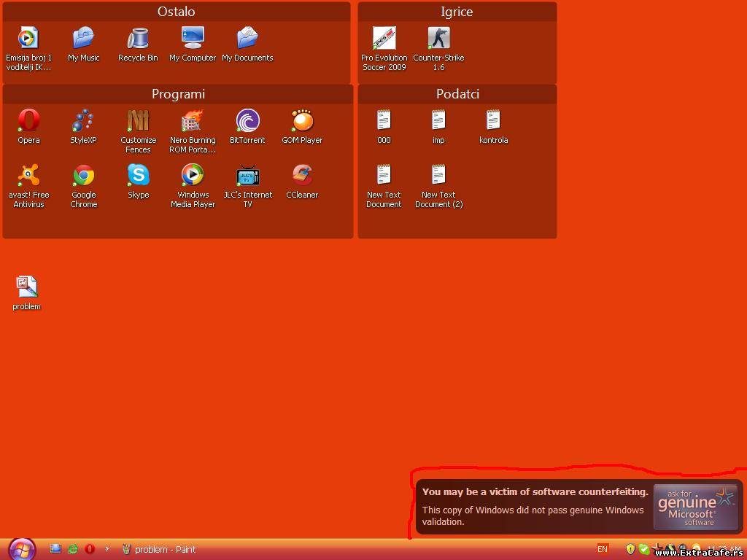Open the My Documents folder
The image size is (747, 560).
coord(247,44)
